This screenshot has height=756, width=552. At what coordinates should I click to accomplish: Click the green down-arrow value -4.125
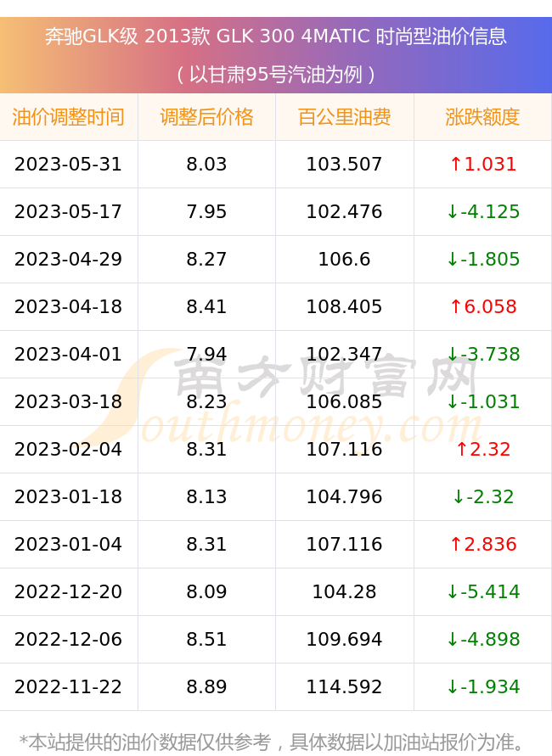click(483, 211)
